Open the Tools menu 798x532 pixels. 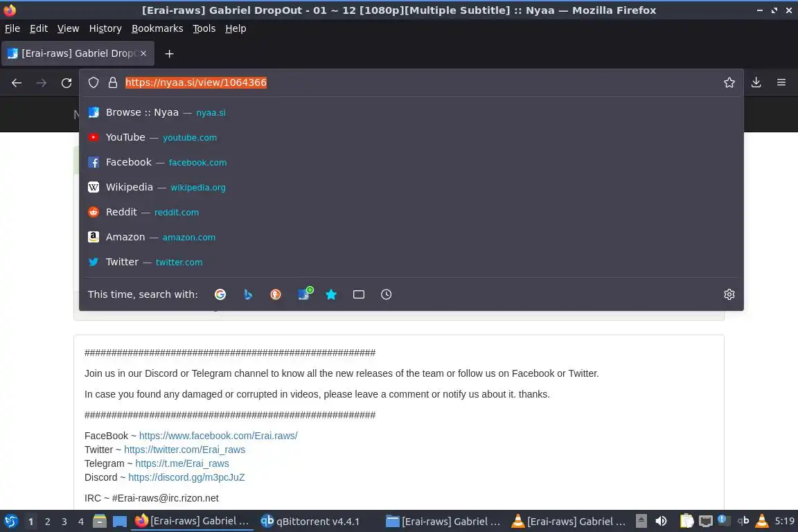pos(204,28)
